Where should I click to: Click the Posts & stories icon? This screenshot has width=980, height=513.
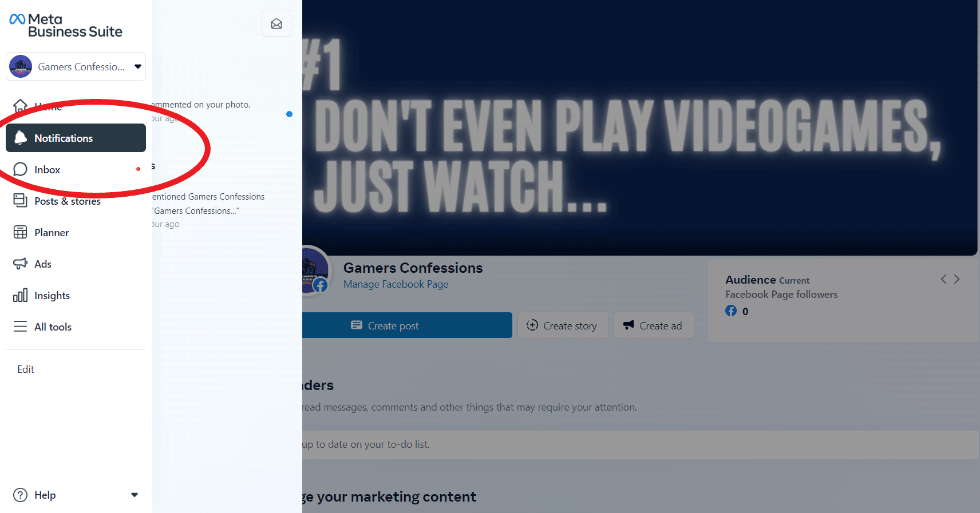pyautogui.click(x=21, y=200)
